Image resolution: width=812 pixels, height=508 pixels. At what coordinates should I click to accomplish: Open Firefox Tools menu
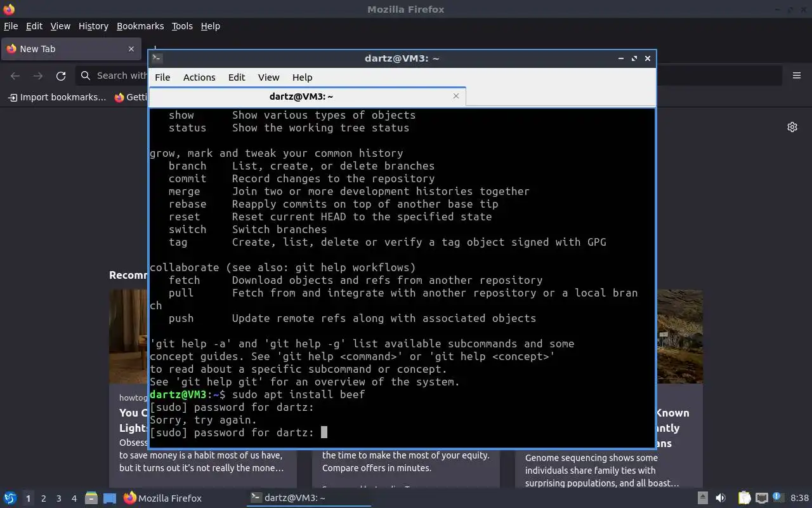click(x=182, y=26)
